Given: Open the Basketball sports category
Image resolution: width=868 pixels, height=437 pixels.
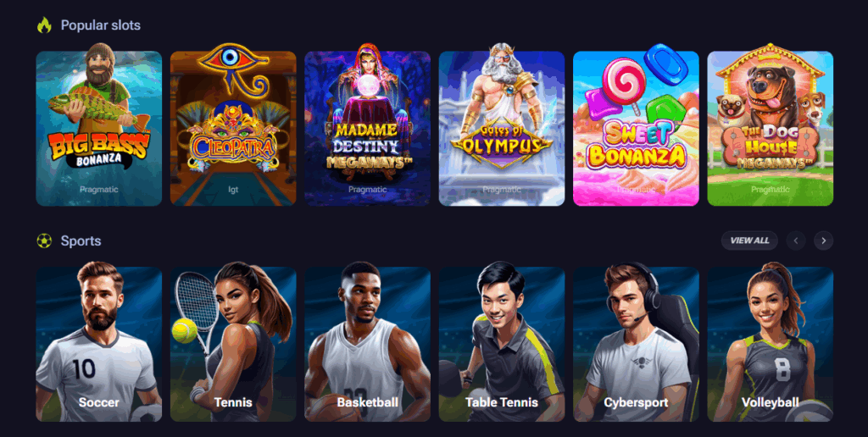Looking at the screenshot, I should pos(368,342).
